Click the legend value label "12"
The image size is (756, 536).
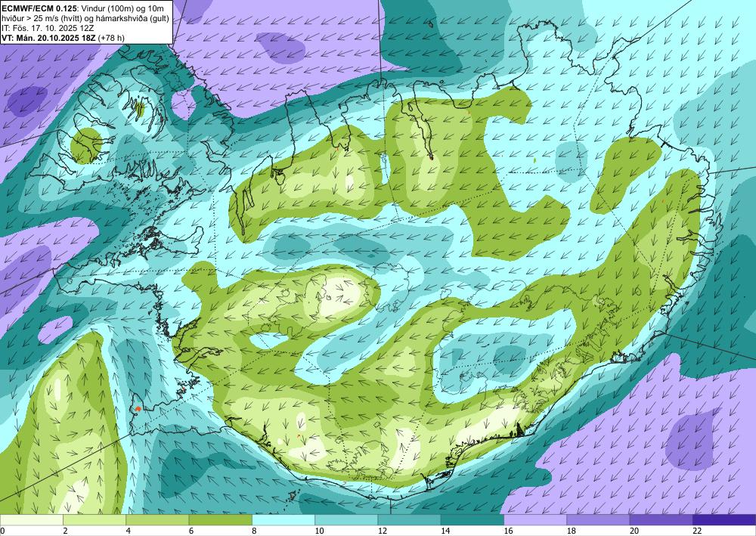(383, 531)
